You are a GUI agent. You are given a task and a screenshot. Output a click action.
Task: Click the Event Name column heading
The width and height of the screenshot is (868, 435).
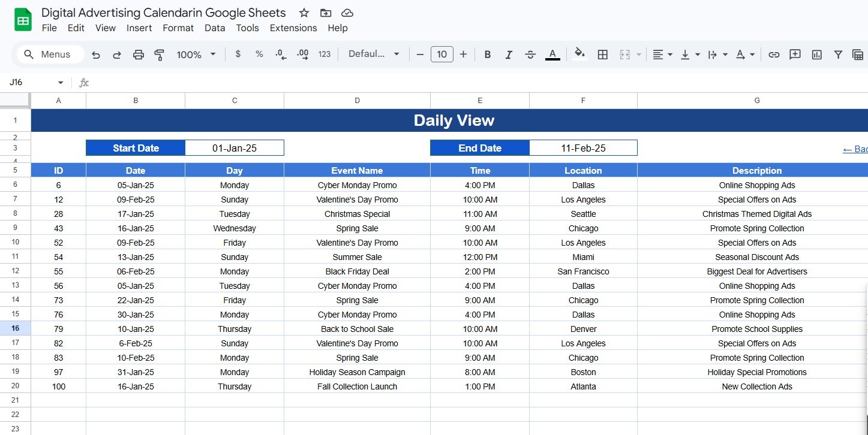coord(357,171)
